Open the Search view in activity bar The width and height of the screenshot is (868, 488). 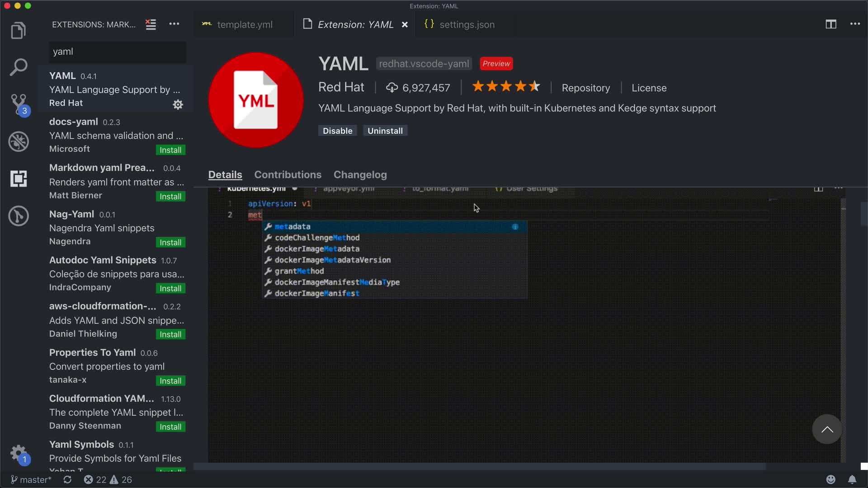pos(19,67)
